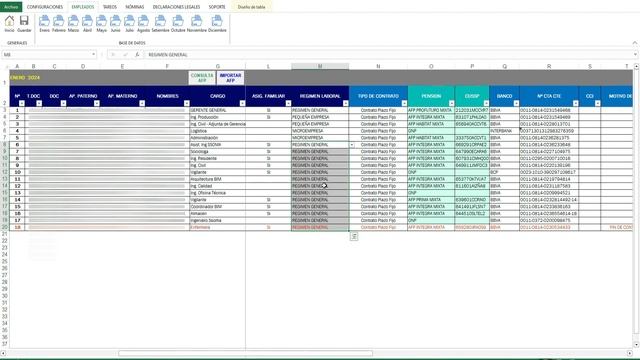Open the Octubre database icon
The height and width of the screenshot is (360, 640).
(178, 24)
